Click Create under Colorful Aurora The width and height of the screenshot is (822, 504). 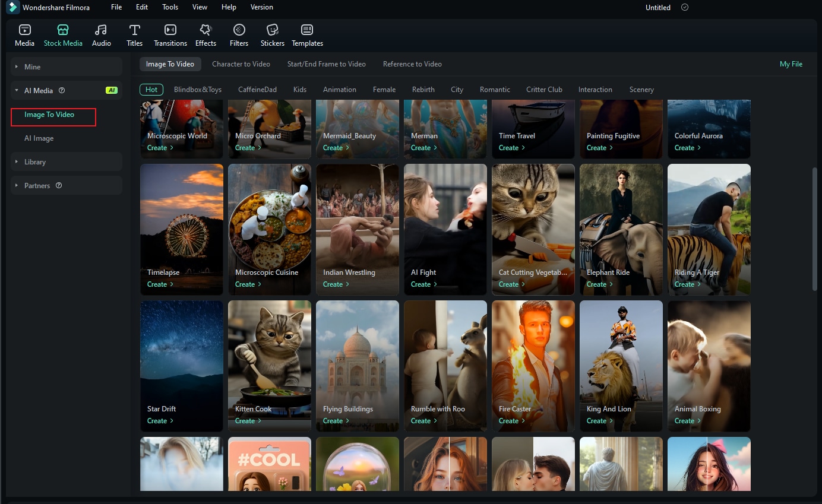pos(688,148)
